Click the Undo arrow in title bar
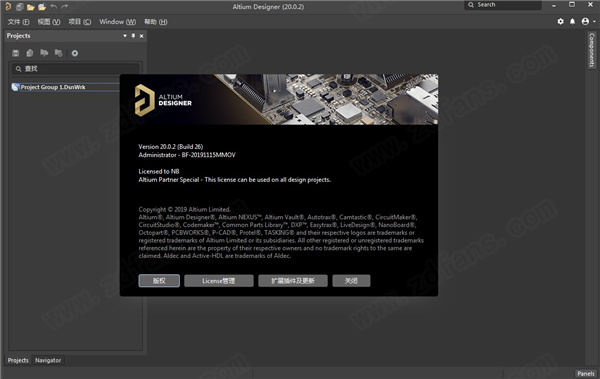The width and height of the screenshot is (600, 379). [54, 7]
